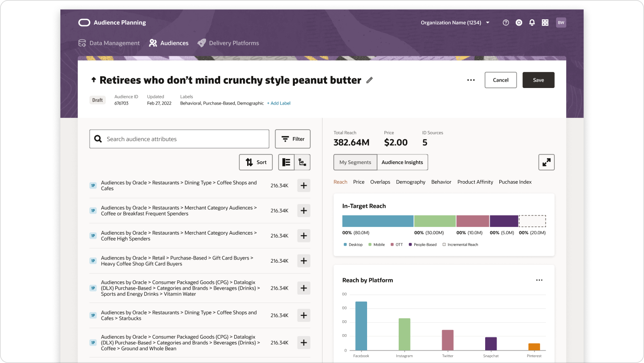Image resolution: width=644 pixels, height=363 pixels.
Task: Click Data Management database icon
Action: click(82, 43)
